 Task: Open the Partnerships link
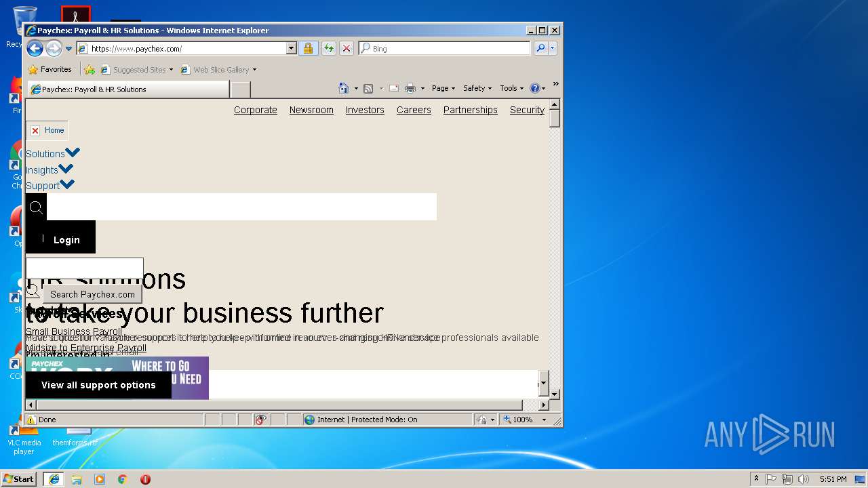point(471,110)
